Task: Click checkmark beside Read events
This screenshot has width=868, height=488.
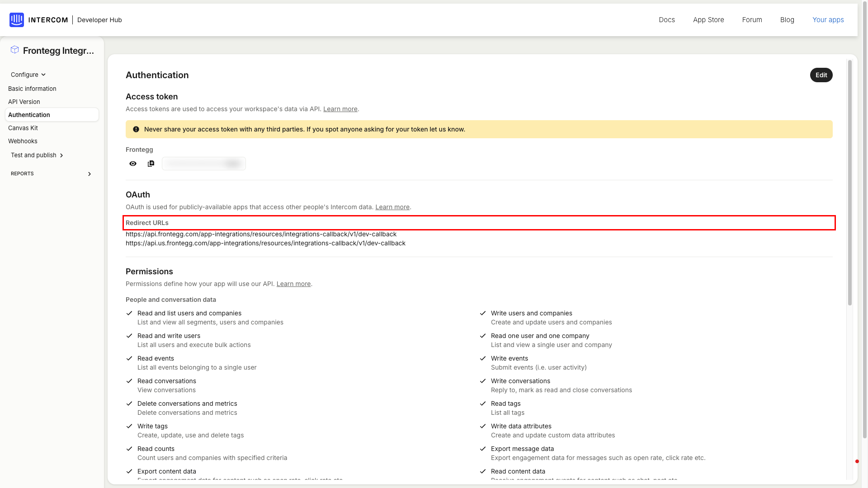Action: tap(129, 358)
